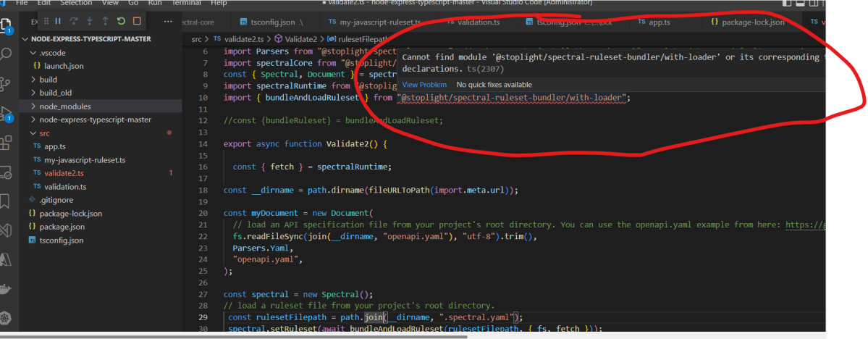Image resolution: width=868 pixels, height=339 pixels.
Task: Open the Terminal menu
Action: pos(187,3)
